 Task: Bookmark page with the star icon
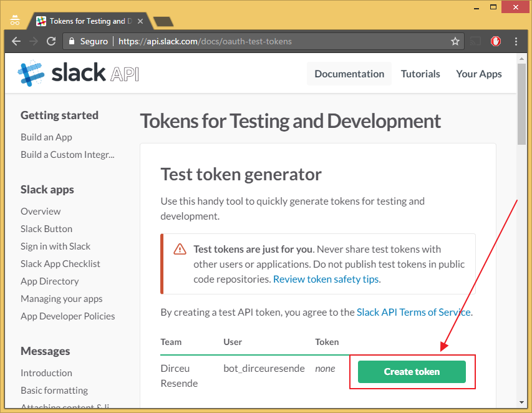point(455,41)
